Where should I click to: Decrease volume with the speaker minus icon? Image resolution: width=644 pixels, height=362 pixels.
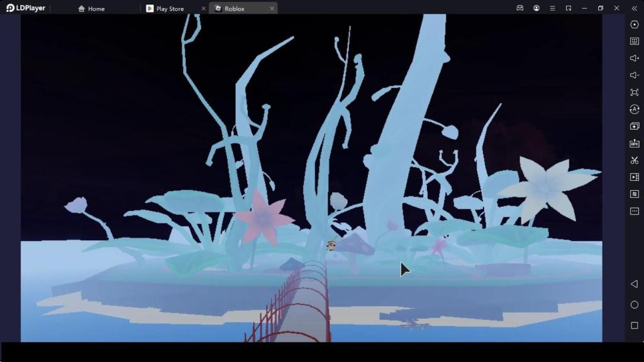(634, 75)
